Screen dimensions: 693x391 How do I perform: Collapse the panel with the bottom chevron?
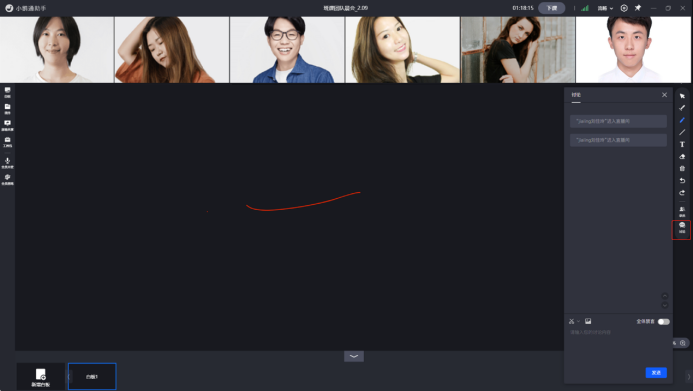[x=354, y=356]
